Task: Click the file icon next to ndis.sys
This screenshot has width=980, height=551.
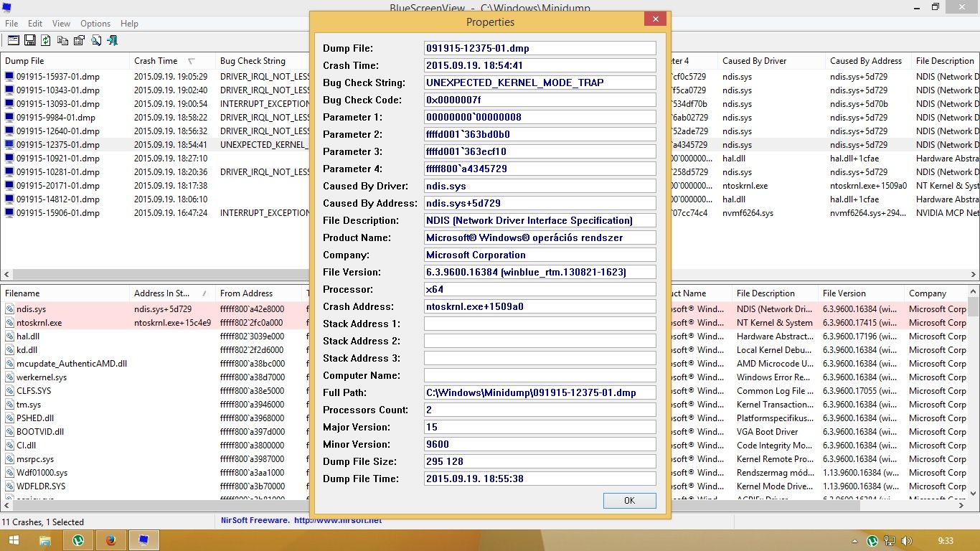Action: click(9, 309)
